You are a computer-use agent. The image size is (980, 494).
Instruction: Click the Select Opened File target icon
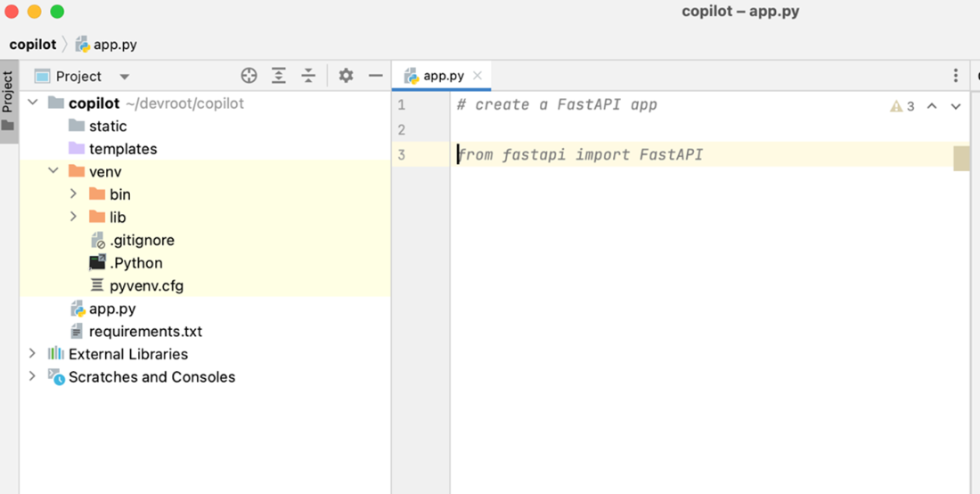tap(249, 76)
